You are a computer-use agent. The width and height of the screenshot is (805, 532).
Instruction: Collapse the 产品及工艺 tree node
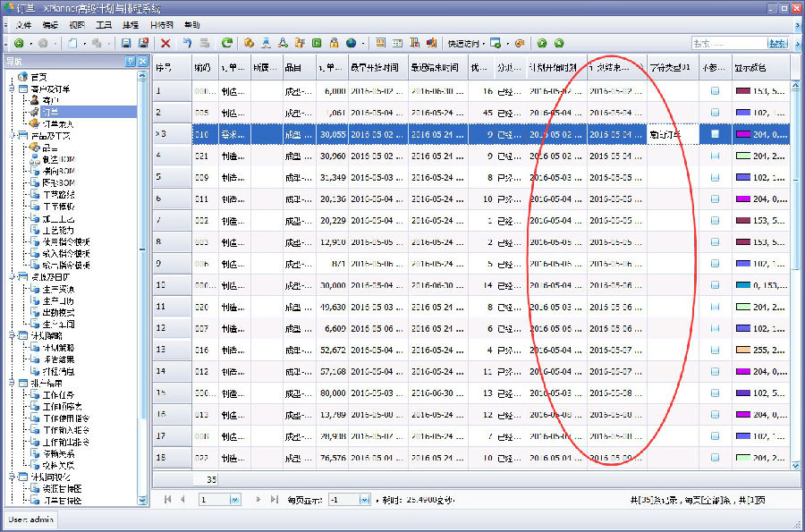pos(12,135)
